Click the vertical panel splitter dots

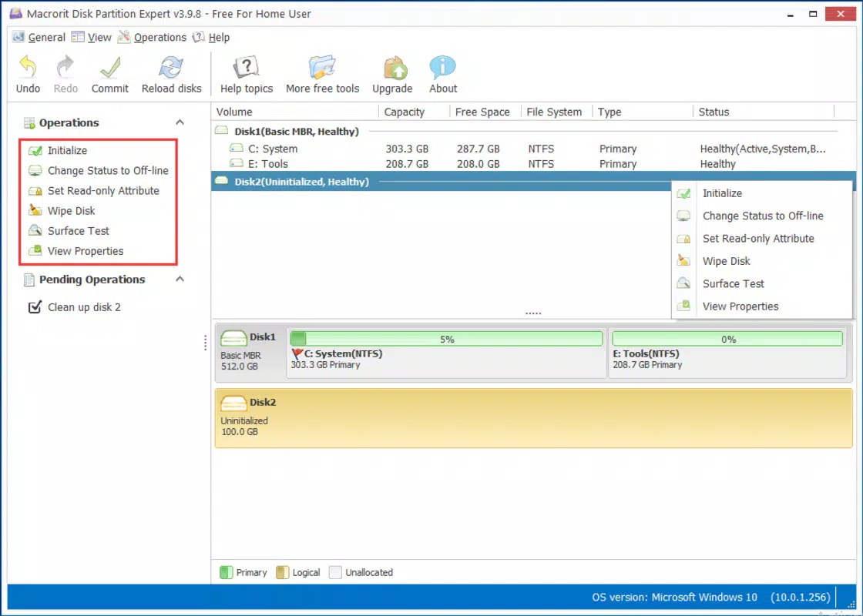(205, 343)
